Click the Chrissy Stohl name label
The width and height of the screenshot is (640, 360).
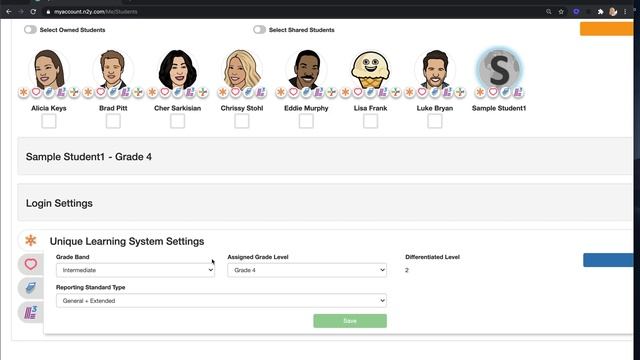point(242,108)
